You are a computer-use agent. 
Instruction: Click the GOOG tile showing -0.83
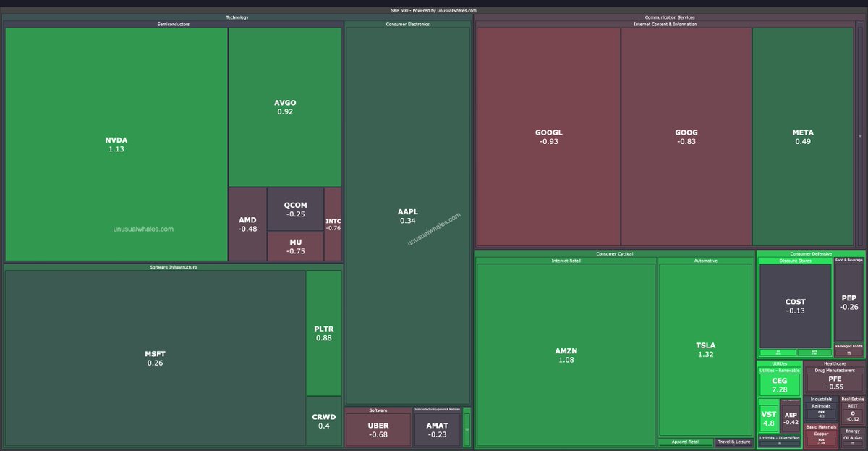686,137
